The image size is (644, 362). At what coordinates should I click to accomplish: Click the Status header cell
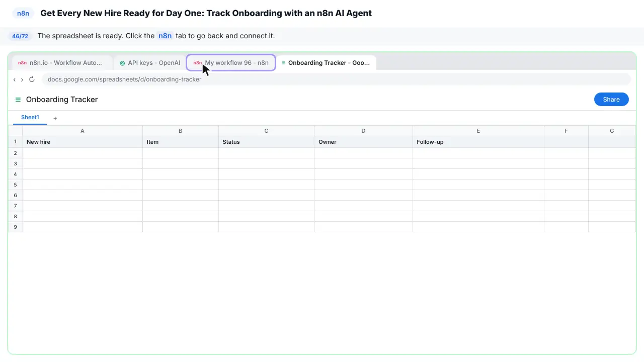[266, 142]
